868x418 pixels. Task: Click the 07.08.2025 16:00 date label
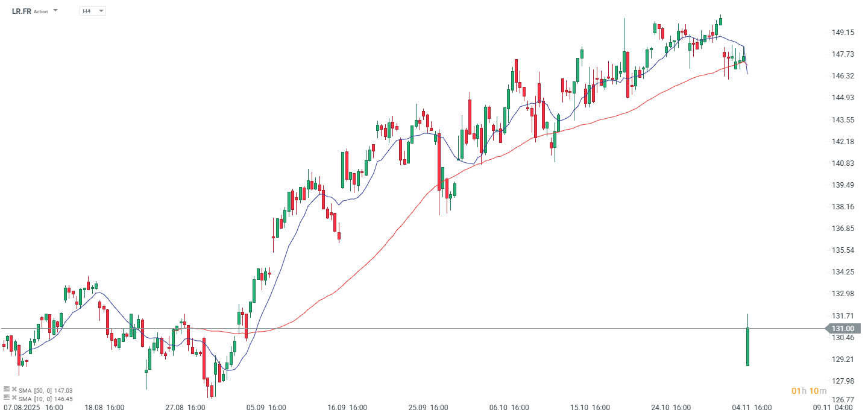click(x=33, y=408)
